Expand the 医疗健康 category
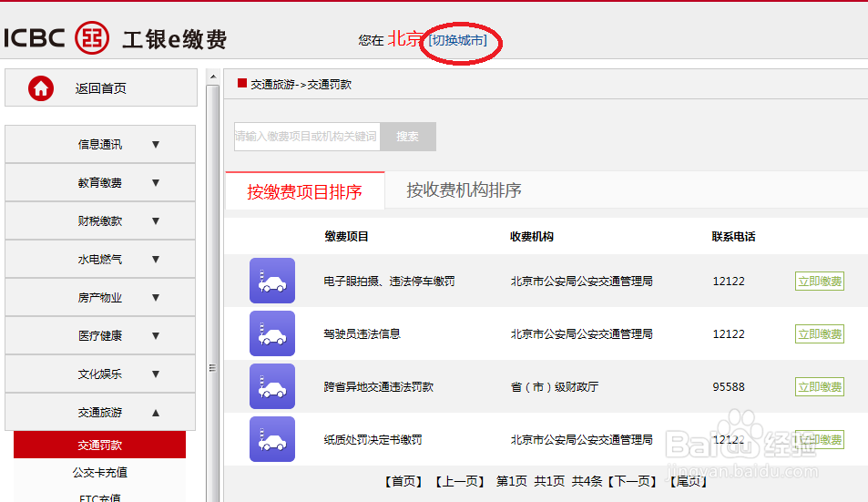The height and width of the screenshot is (502, 868). tap(100, 335)
